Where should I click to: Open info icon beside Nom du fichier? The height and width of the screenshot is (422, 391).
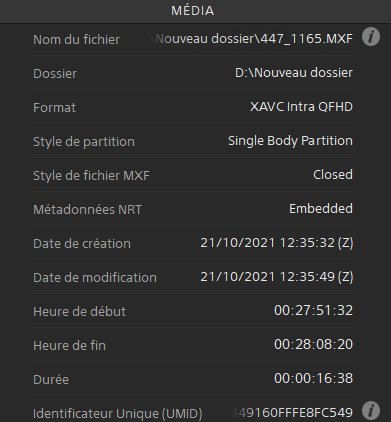[371, 37]
